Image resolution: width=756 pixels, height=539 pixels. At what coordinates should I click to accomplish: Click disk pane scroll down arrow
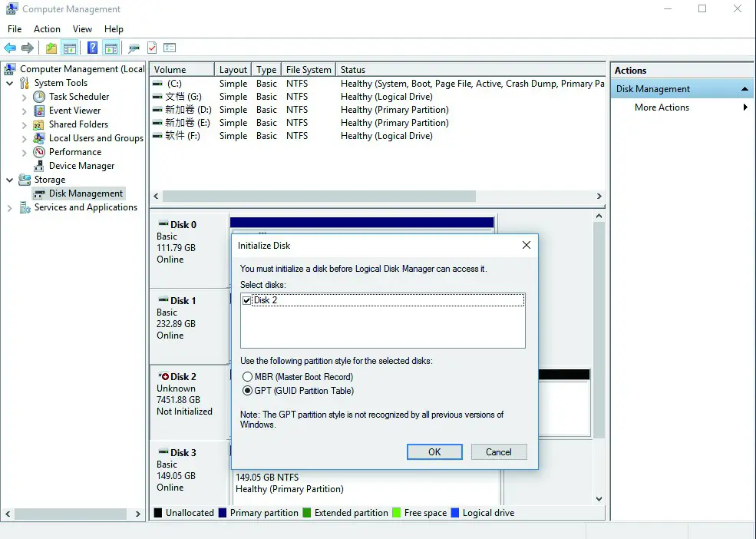pos(599,499)
